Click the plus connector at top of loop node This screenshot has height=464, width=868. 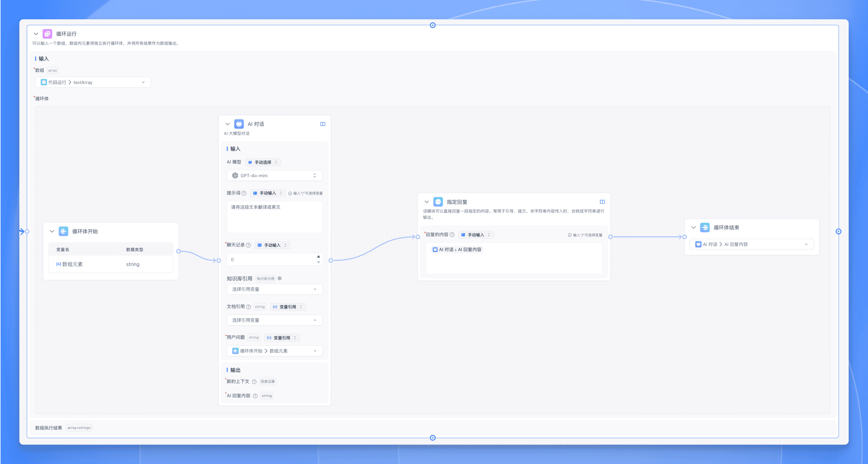pyautogui.click(x=433, y=25)
